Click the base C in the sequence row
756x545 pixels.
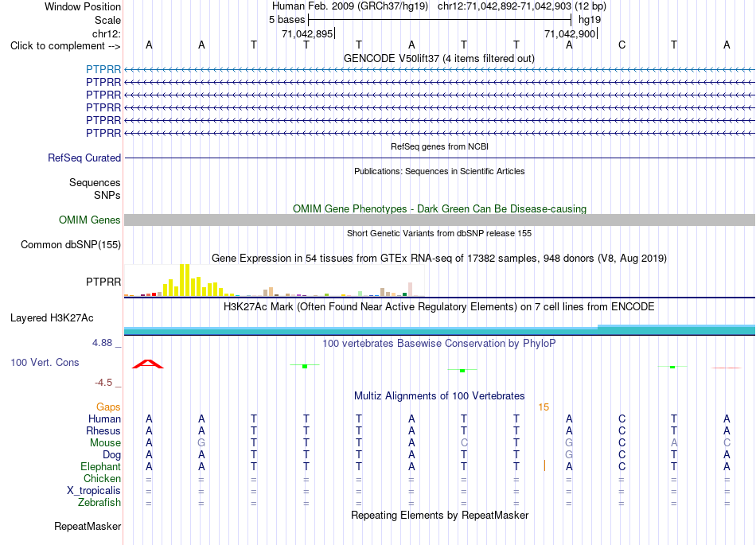pyautogui.click(x=622, y=45)
